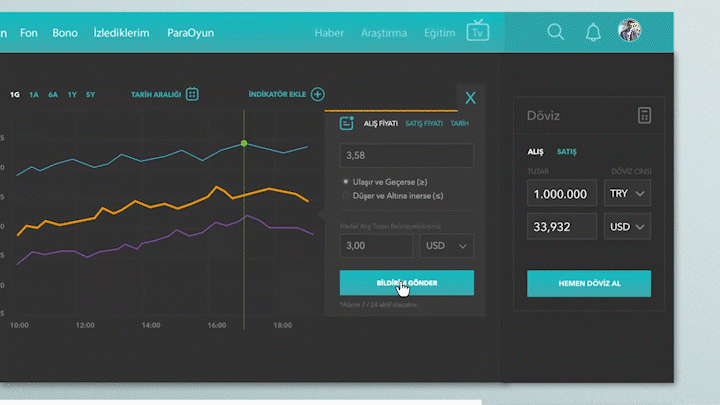Image resolution: width=720 pixels, height=405 pixels.
Task: Open Eğitim section
Action: tap(439, 33)
